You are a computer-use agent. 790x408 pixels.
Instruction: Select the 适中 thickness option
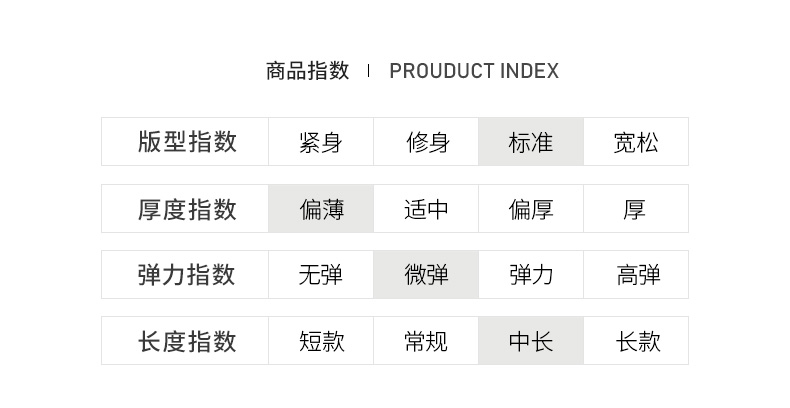point(426,209)
